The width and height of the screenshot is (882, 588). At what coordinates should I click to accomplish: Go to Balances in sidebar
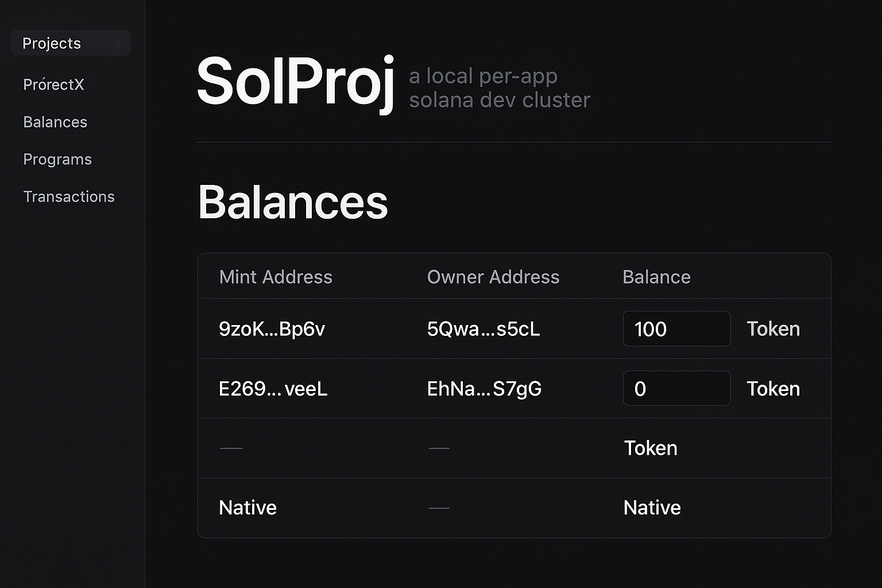point(55,122)
